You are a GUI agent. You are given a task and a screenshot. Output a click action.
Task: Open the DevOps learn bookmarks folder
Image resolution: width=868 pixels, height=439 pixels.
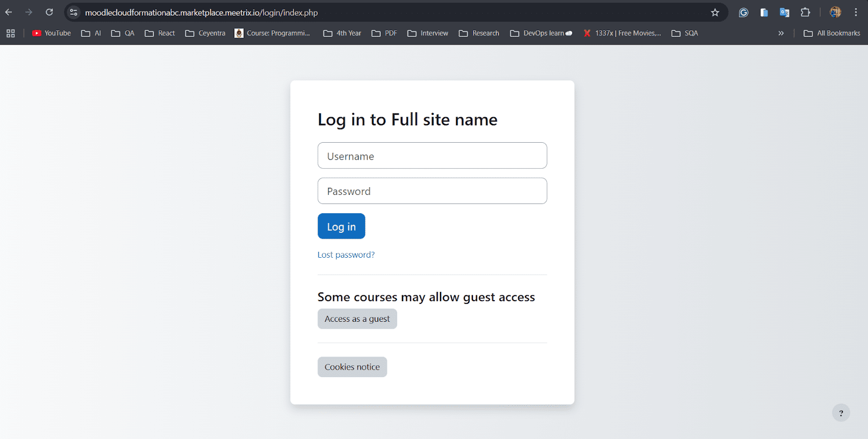(541, 33)
